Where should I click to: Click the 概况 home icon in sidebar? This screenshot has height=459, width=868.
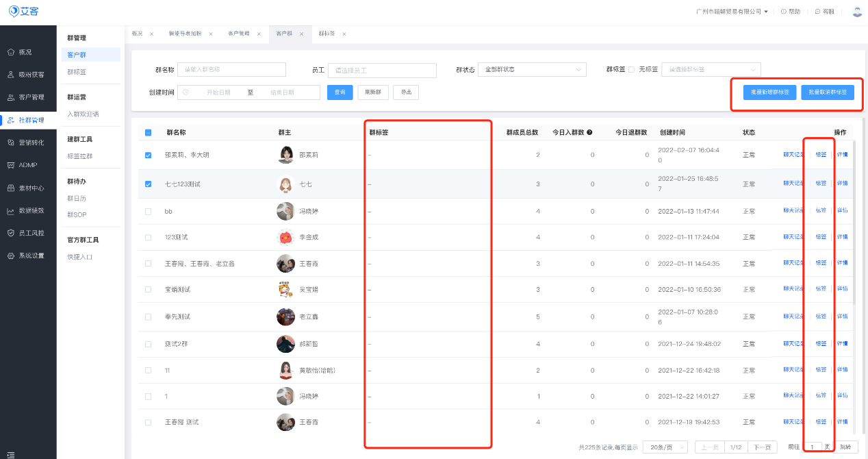(10, 52)
